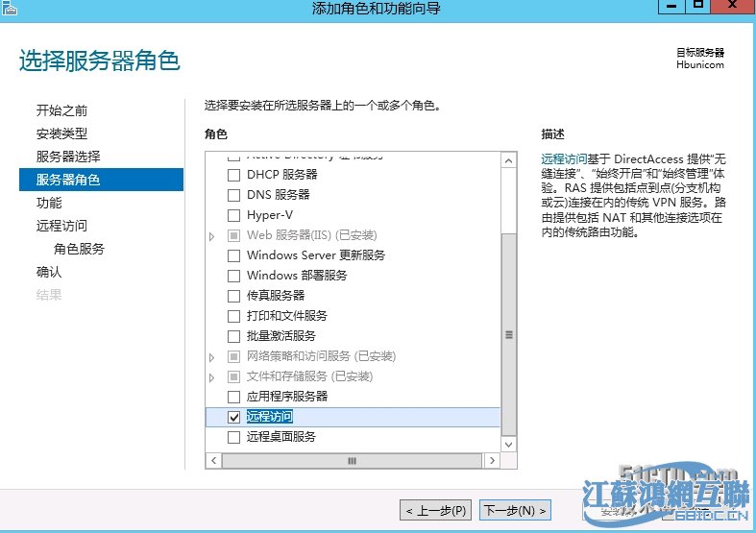Click the horizontal scroll left arrow
Image resolution: width=756 pixels, height=533 pixels.
pos(213,460)
